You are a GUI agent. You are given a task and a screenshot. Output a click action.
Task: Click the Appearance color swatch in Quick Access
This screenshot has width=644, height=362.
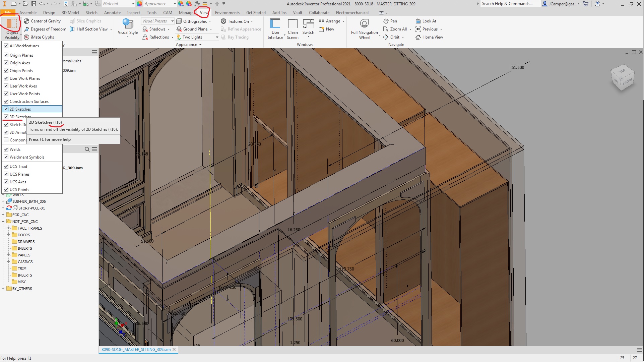tap(139, 4)
